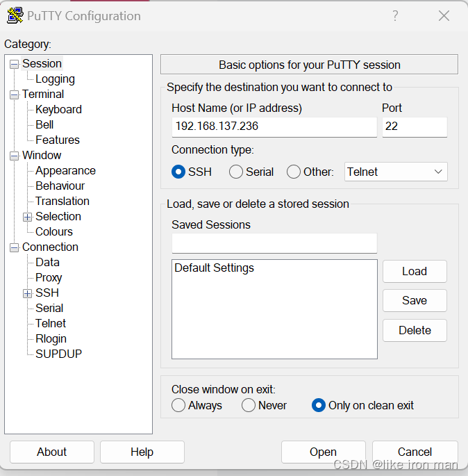Collapse the Connection category
Image resolution: width=468 pixels, height=476 pixels.
click(x=15, y=247)
